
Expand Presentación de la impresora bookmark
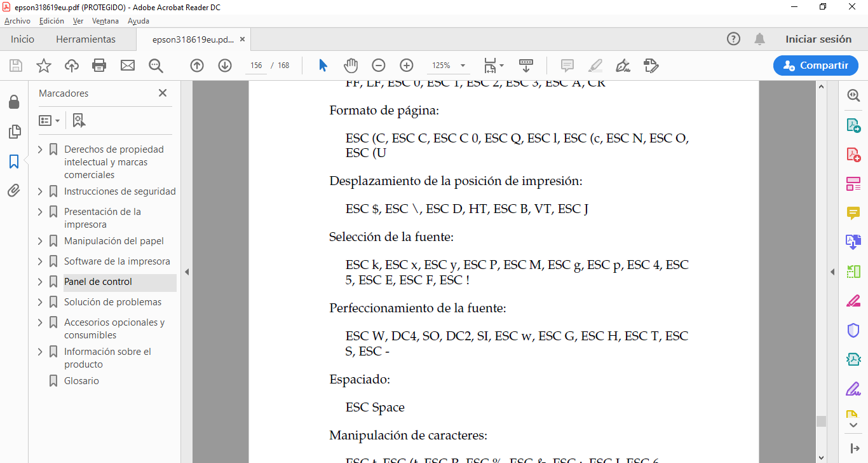point(41,212)
